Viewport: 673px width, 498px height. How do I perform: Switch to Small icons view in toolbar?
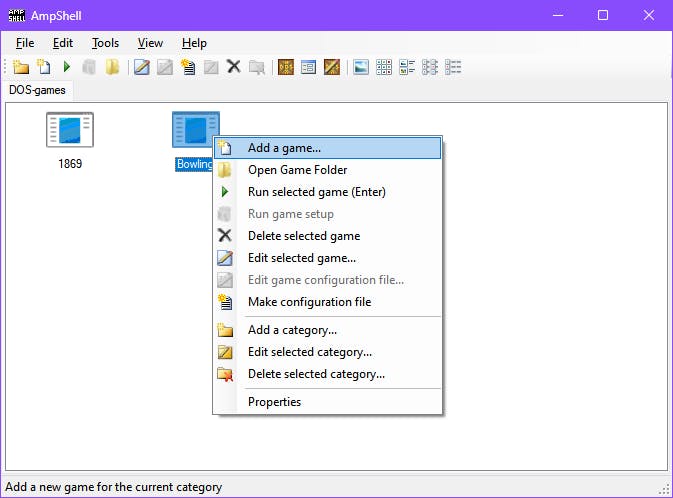(x=384, y=67)
